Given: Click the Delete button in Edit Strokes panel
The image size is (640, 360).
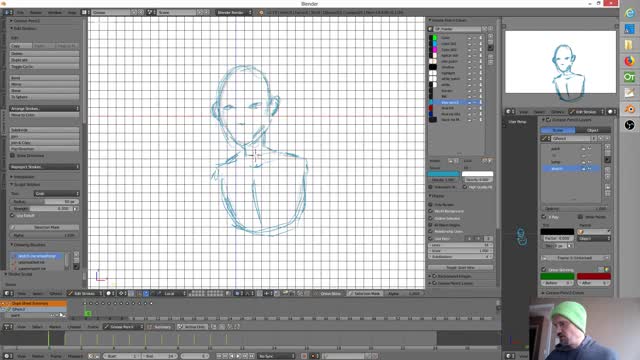Looking at the screenshot, I should (44, 53).
